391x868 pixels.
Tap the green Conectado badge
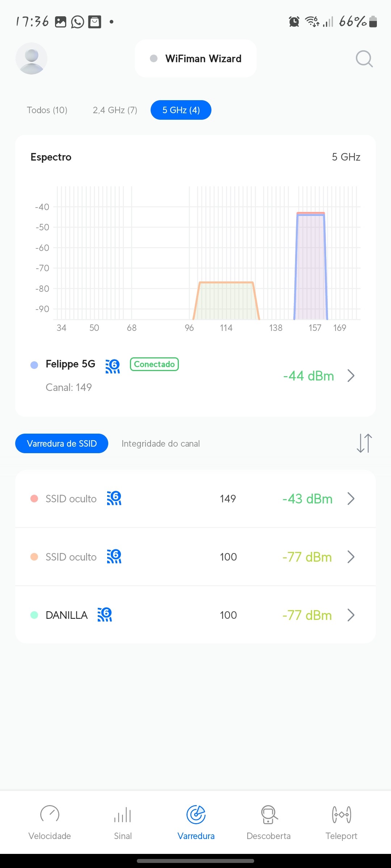pyautogui.click(x=154, y=364)
